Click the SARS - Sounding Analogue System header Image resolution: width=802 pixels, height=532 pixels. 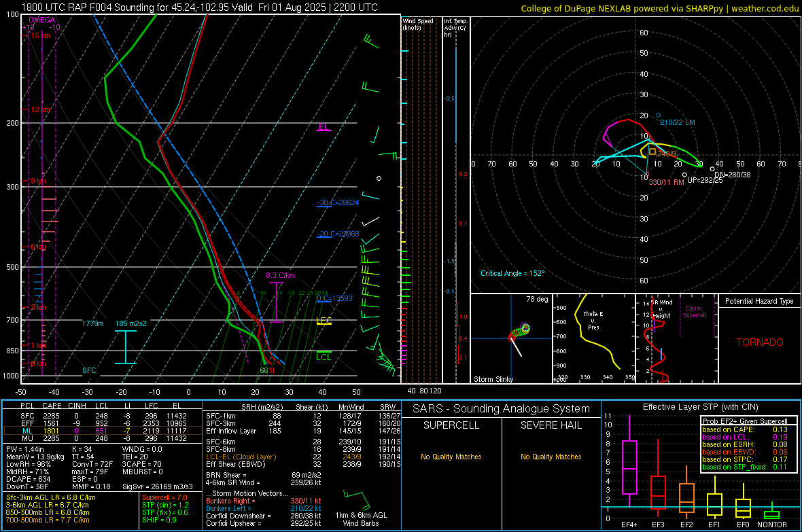pos(502,409)
